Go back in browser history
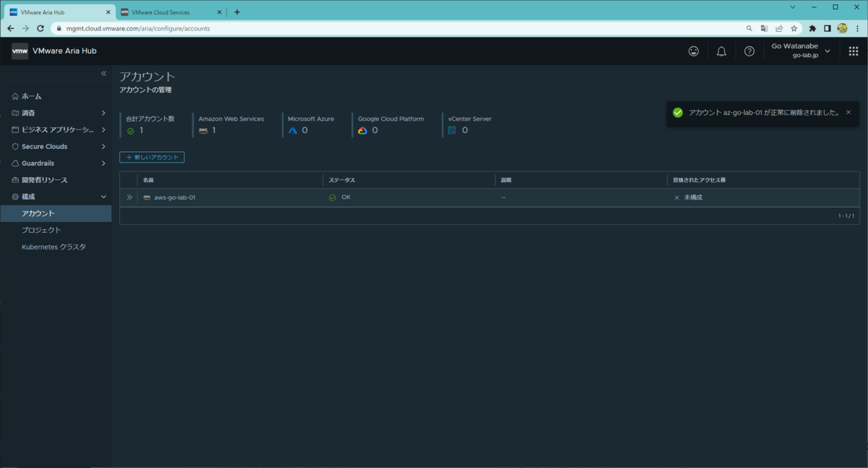Image resolution: width=868 pixels, height=468 pixels. [x=10, y=28]
